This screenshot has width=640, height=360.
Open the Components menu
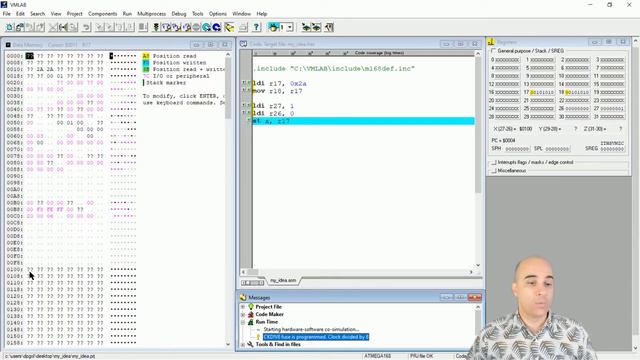(x=102, y=13)
